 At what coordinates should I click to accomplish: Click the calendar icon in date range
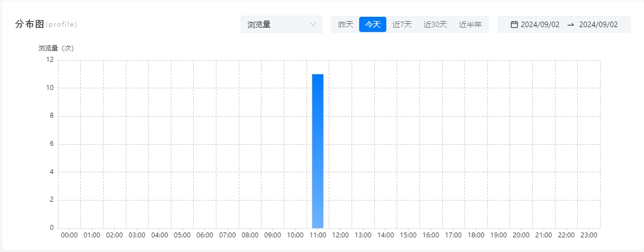pos(514,24)
